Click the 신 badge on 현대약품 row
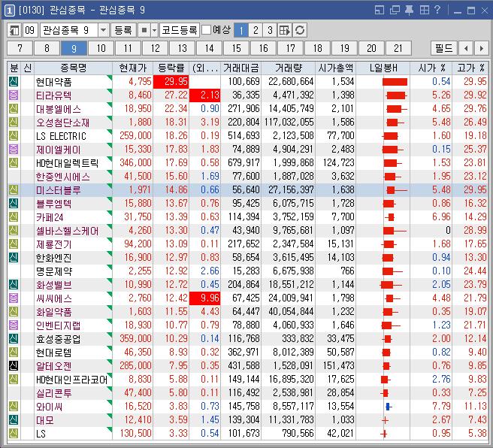 (14, 81)
